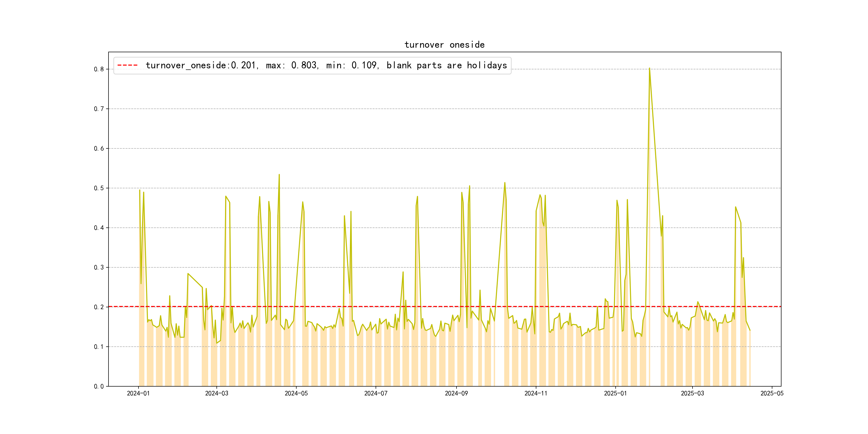Click the red dashed legend line sample
Viewport: 868px width, 434px height.
[127, 65]
